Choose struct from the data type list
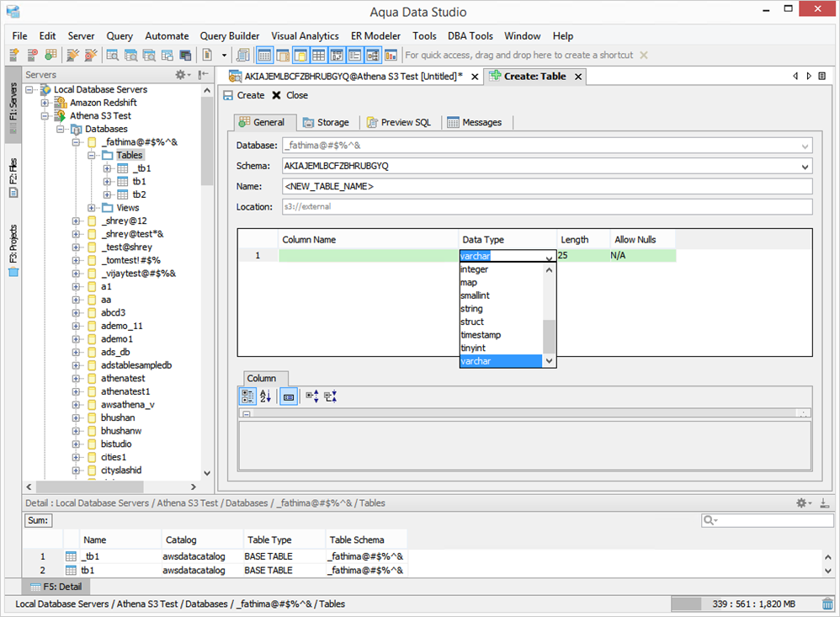840x617 pixels. click(x=501, y=322)
